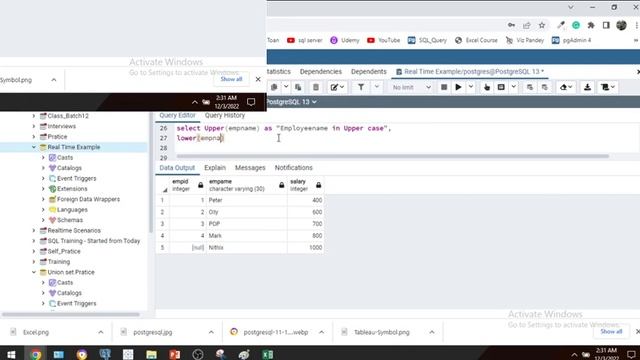Click the share page icon in address bar
The image size is (640, 360).
point(527,25)
